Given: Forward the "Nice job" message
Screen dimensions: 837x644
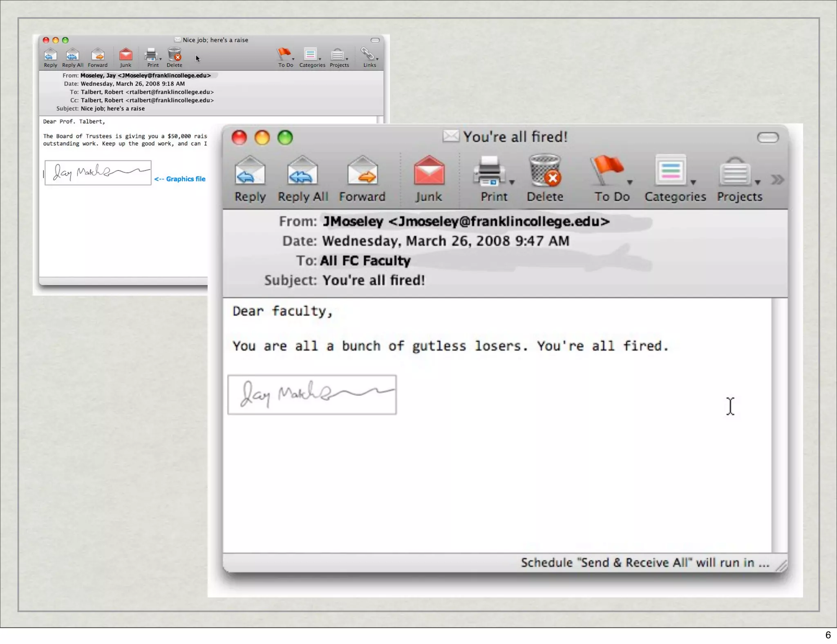Looking at the screenshot, I should pos(98,58).
